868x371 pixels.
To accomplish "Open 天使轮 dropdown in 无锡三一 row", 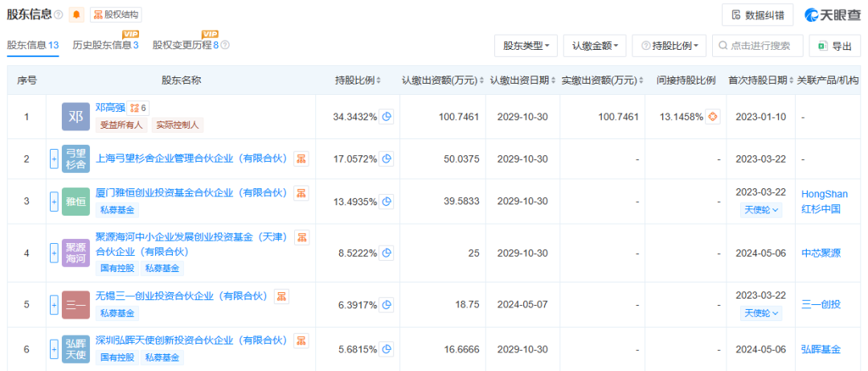I will 761,313.
